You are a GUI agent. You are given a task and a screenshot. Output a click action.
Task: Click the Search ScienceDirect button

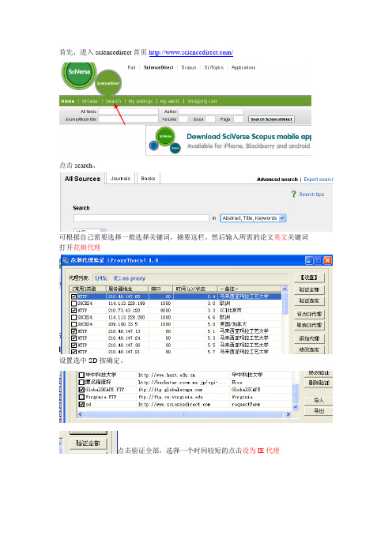click(271, 119)
